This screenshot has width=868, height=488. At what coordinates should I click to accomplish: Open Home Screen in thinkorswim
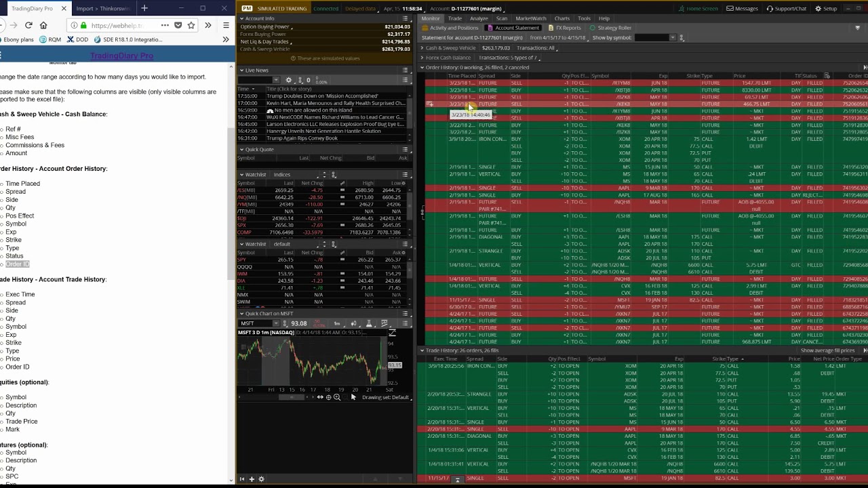(698, 8)
